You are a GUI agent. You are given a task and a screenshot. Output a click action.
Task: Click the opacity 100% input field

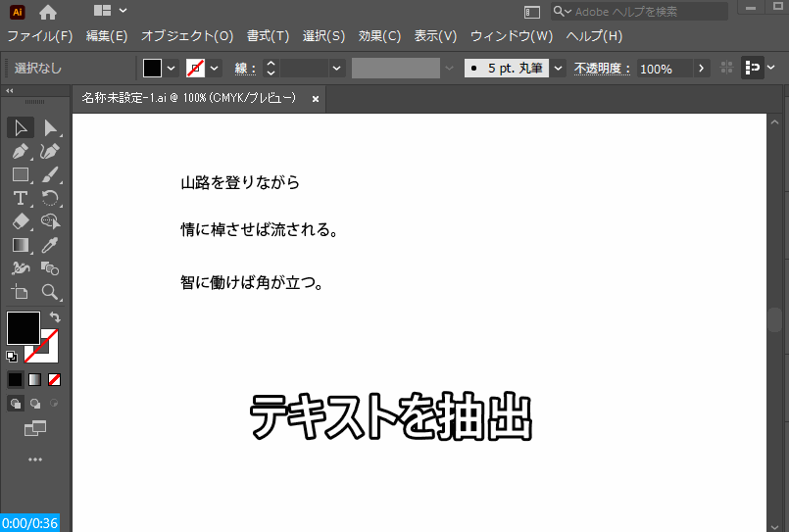(x=665, y=69)
